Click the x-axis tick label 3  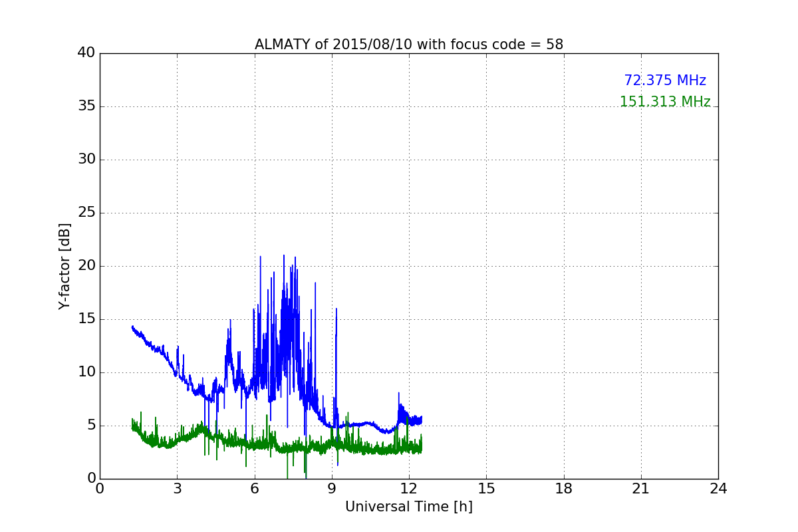tap(177, 489)
